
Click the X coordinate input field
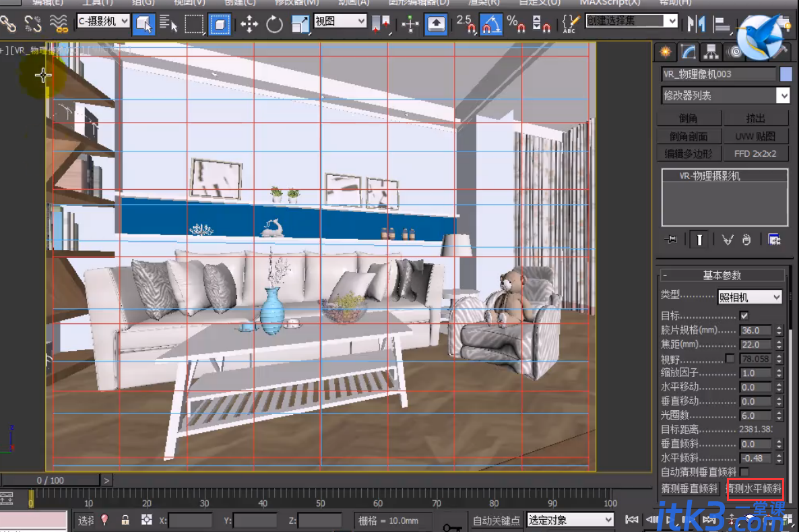(189, 521)
